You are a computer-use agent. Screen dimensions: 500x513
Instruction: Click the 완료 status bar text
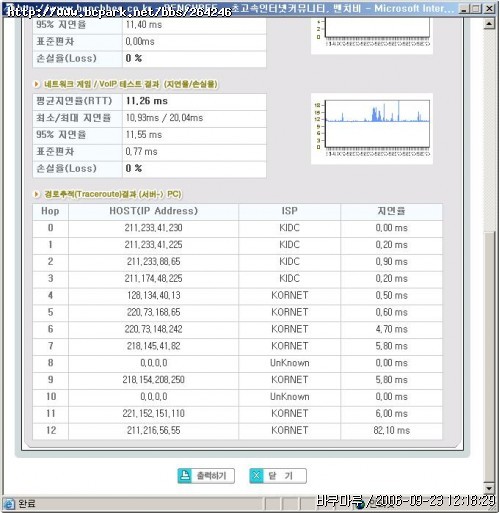(x=27, y=504)
